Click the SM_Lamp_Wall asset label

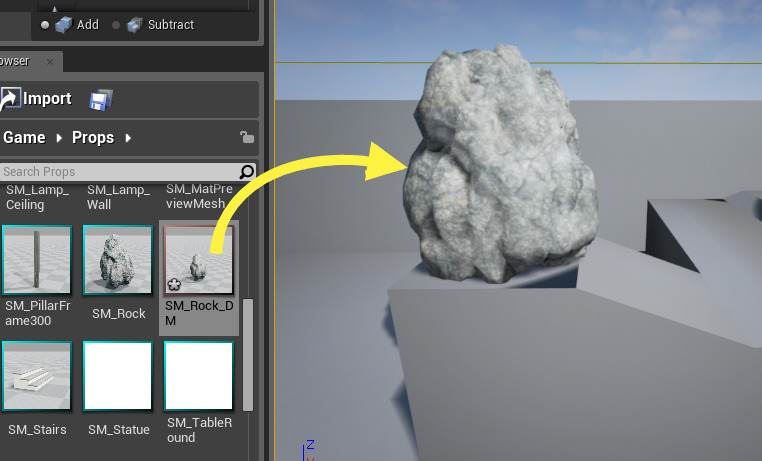[x=119, y=197]
